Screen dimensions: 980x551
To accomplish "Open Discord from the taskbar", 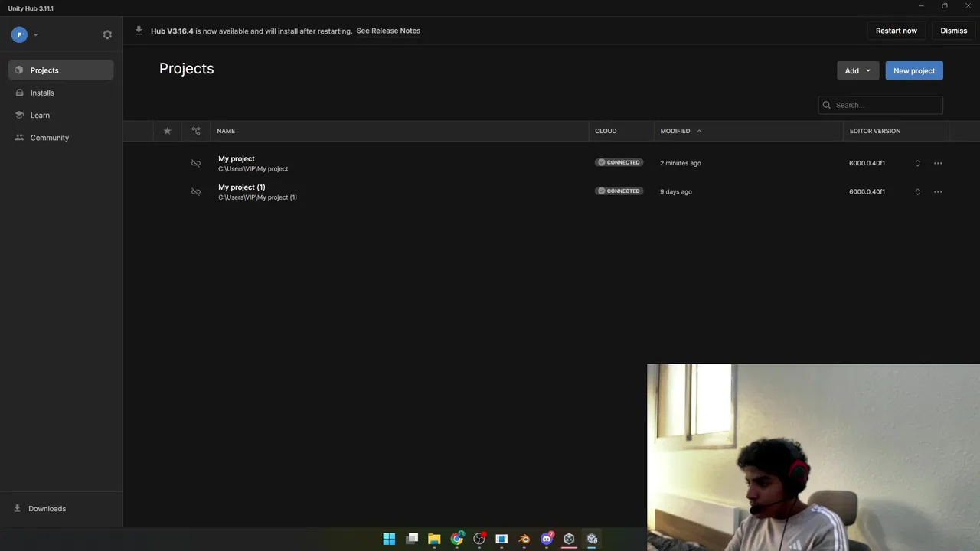I will click(547, 539).
